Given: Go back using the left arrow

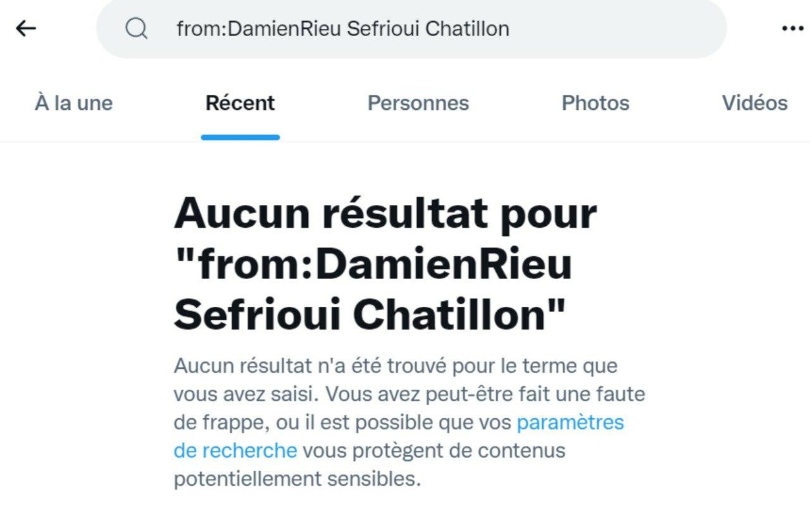Looking at the screenshot, I should tap(26, 28).
